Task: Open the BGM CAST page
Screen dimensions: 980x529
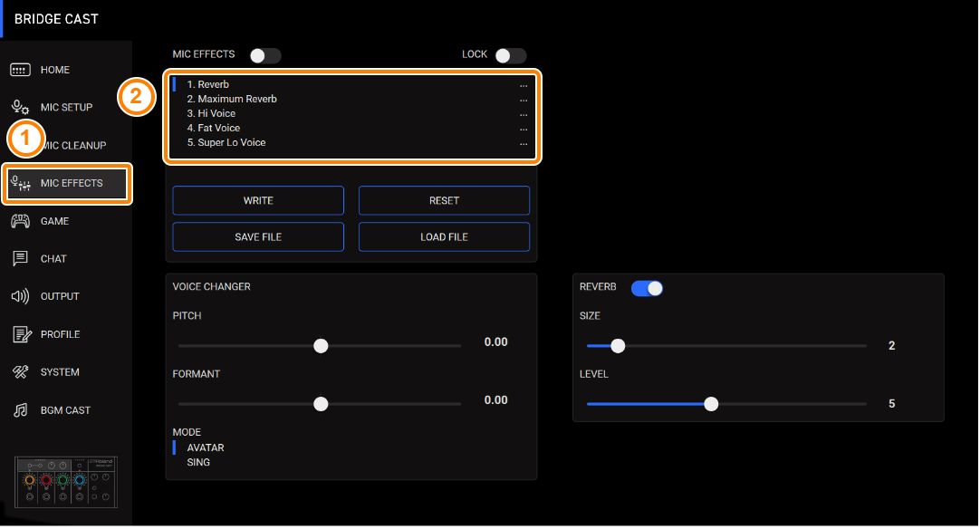Action: click(x=65, y=410)
